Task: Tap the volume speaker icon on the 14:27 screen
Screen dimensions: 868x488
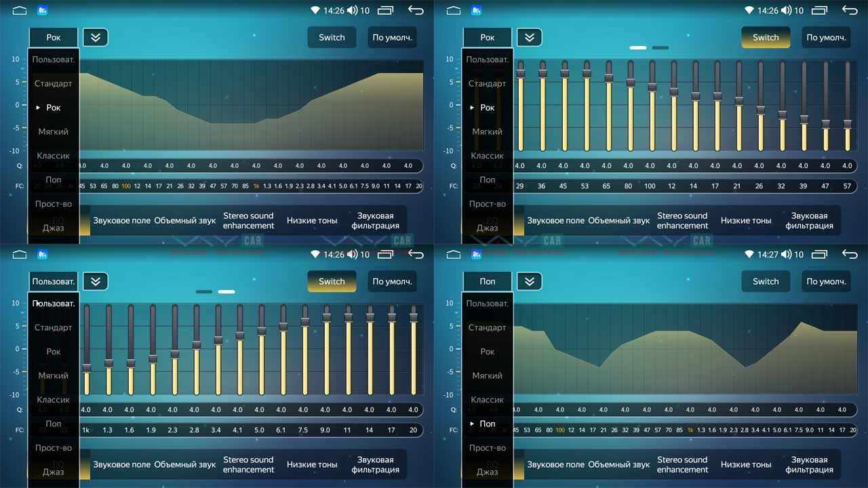Action: [x=786, y=255]
